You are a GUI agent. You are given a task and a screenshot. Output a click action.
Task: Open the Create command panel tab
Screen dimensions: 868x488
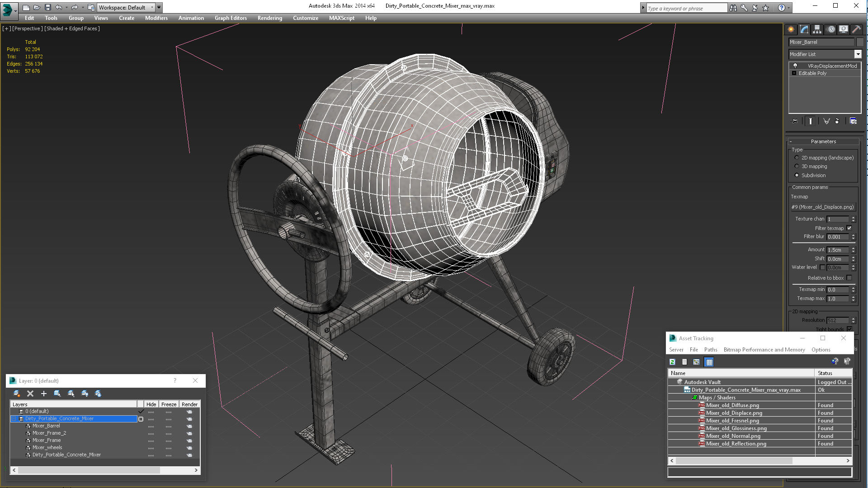pos(791,29)
